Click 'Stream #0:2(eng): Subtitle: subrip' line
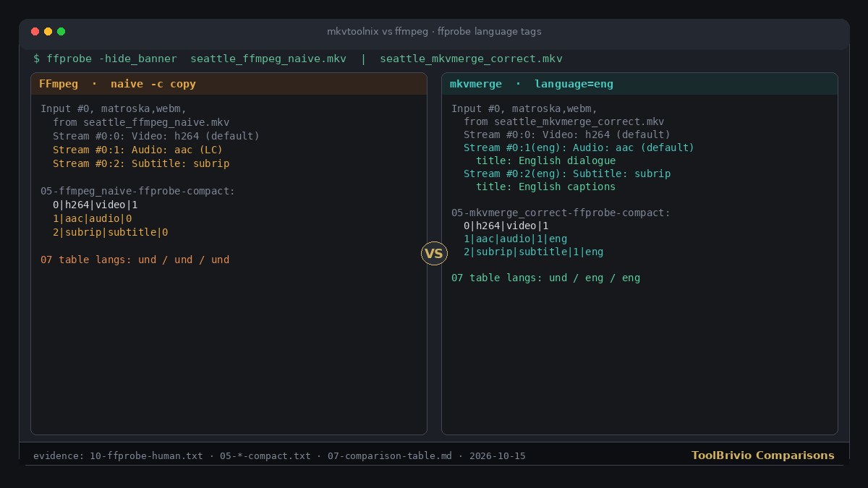The image size is (868, 488). [x=567, y=174]
